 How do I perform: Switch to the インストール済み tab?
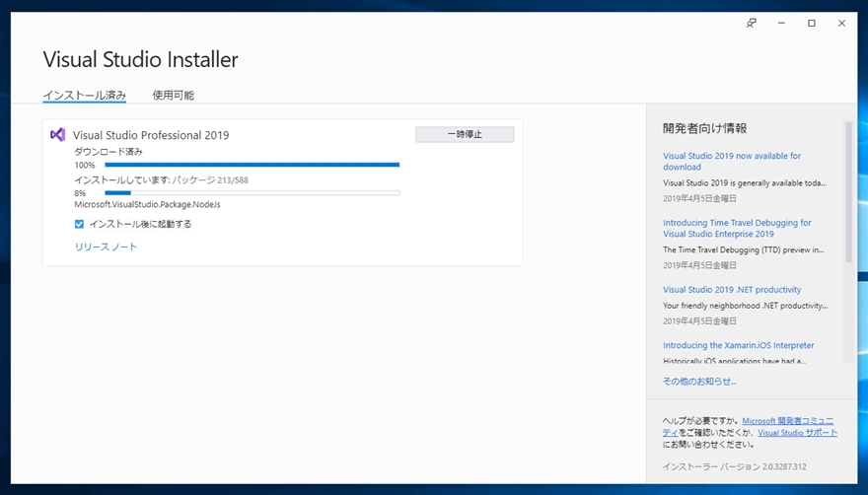[85, 96]
